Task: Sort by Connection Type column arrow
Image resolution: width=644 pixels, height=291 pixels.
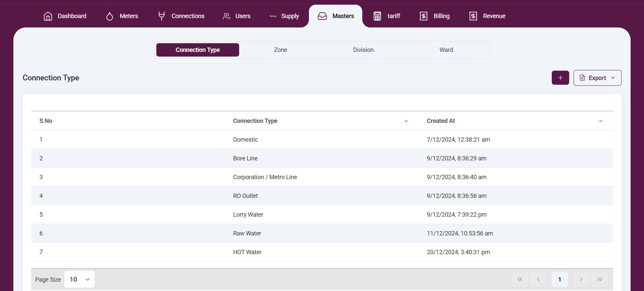Action: point(406,121)
